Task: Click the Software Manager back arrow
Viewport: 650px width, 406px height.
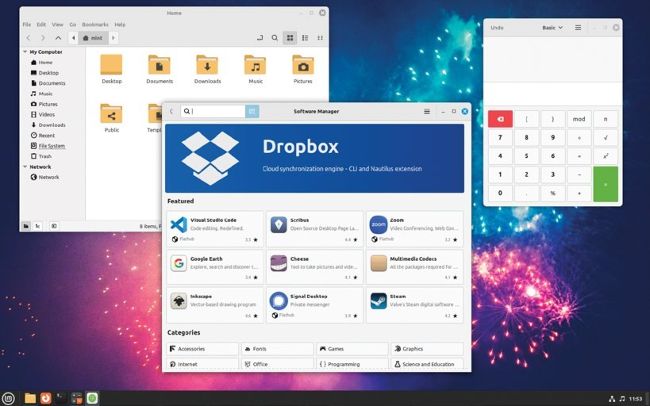Action: (171, 111)
